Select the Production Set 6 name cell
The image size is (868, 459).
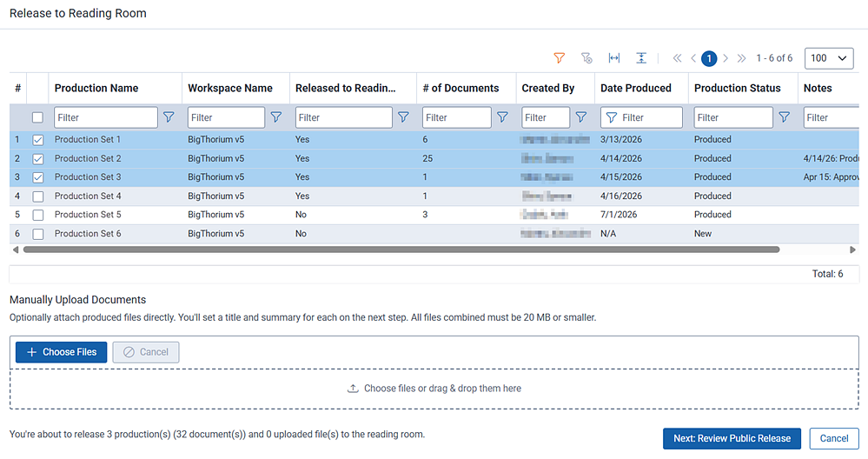(88, 234)
